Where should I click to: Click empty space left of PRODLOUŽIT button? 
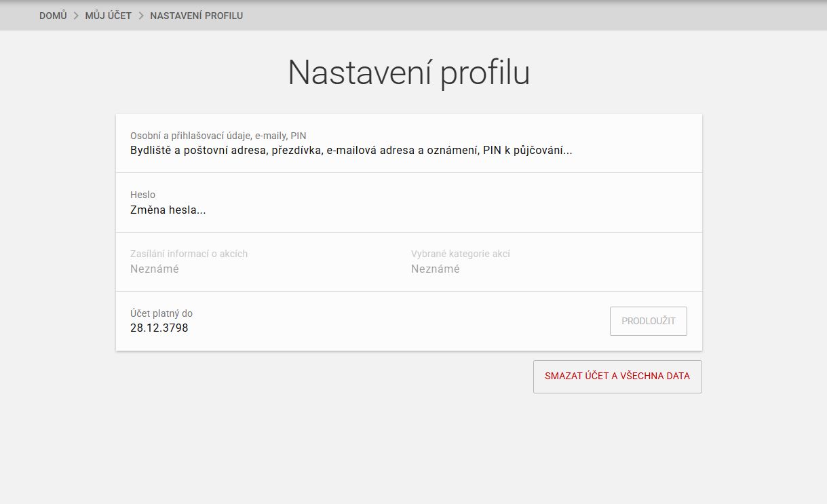tap(407, 322)
